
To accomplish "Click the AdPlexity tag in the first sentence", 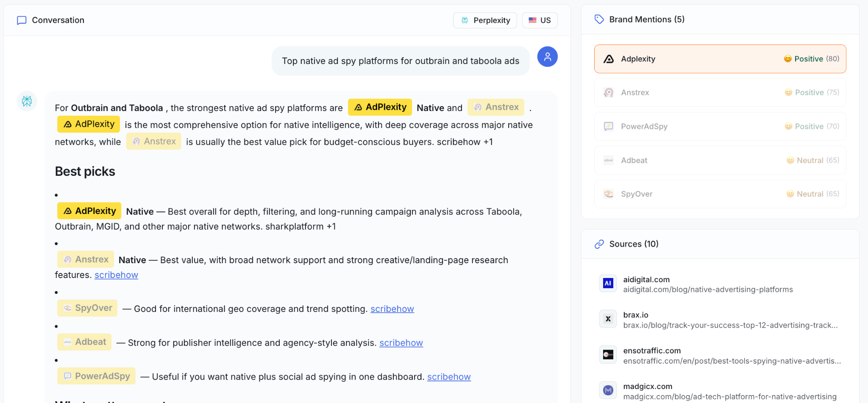I will point(380,107).
